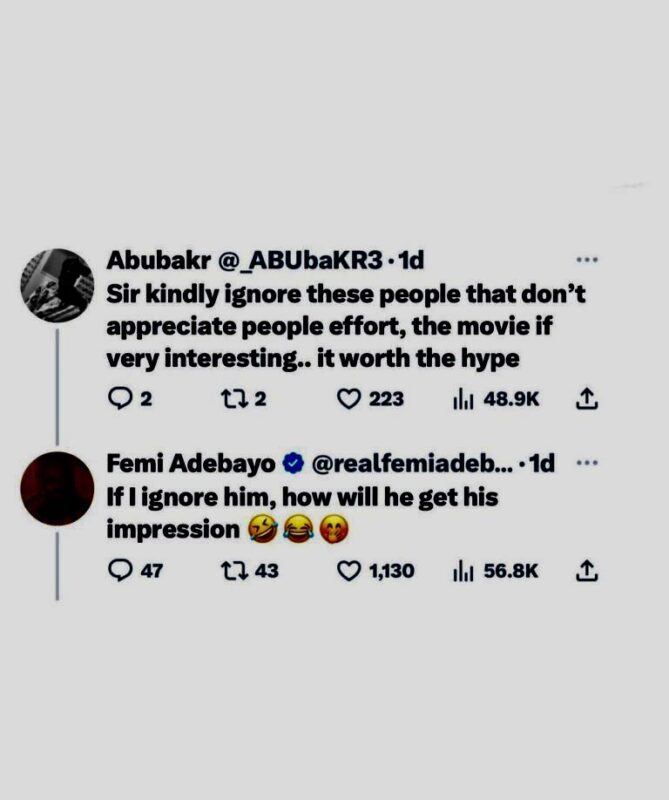Click Femi Adebayo's verified badge

coord(293,463)
